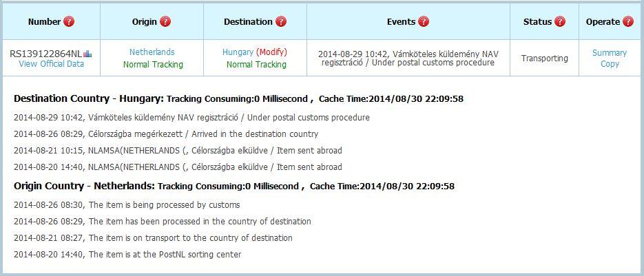This screenshot has height=276, width=644.
Task: Click the bar chart icon beside tracking number
Action: click(87, 53)
